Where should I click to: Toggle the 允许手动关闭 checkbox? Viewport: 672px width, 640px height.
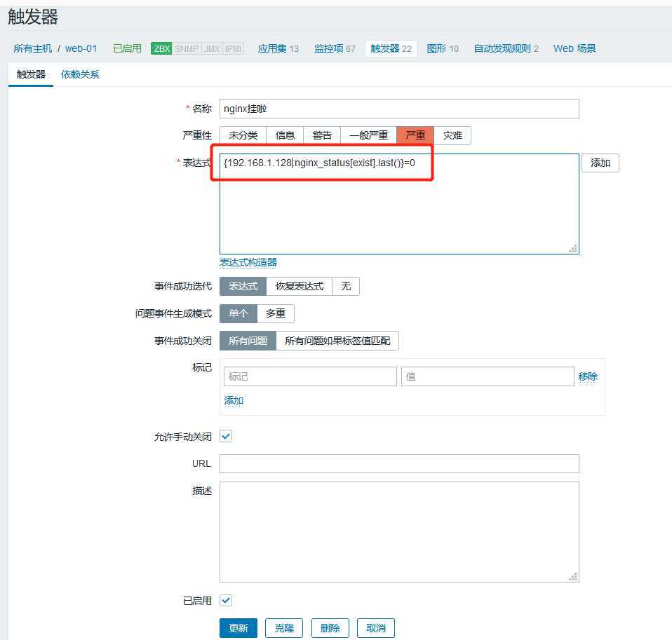(x=226, y=437)
